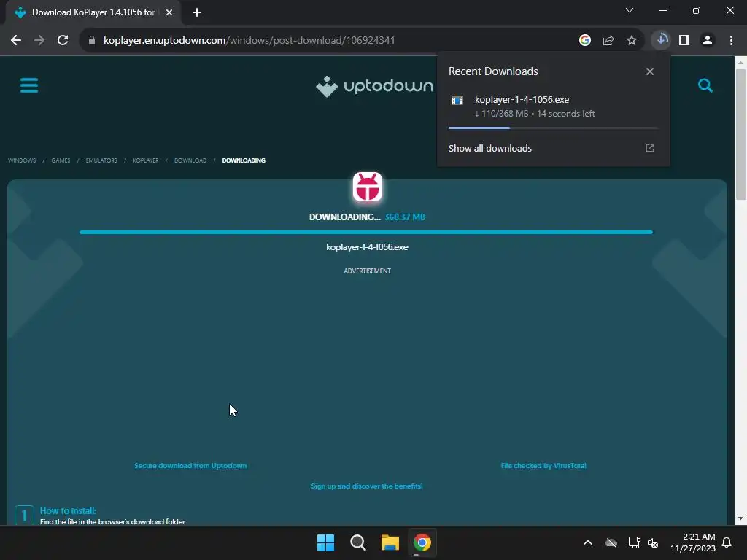Close the Download KoPlayer tab

point(169,12)
